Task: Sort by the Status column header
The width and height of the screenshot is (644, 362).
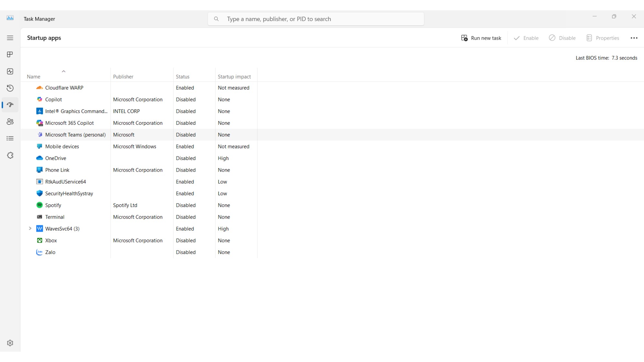Action: coord(183,77)
